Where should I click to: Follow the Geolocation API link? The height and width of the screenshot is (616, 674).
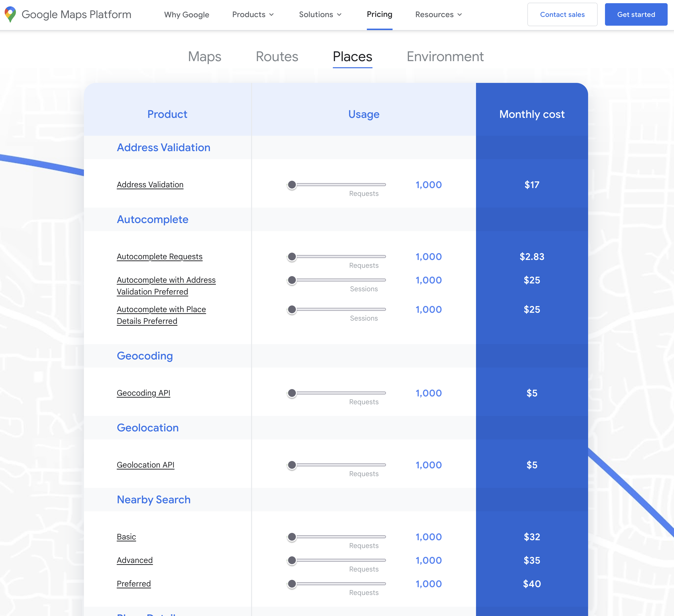pos(145,465)
